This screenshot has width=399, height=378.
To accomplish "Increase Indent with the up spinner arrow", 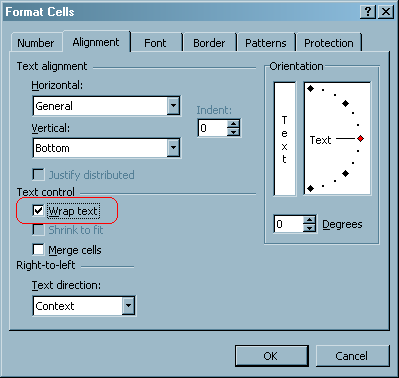I will click(233, 124).
